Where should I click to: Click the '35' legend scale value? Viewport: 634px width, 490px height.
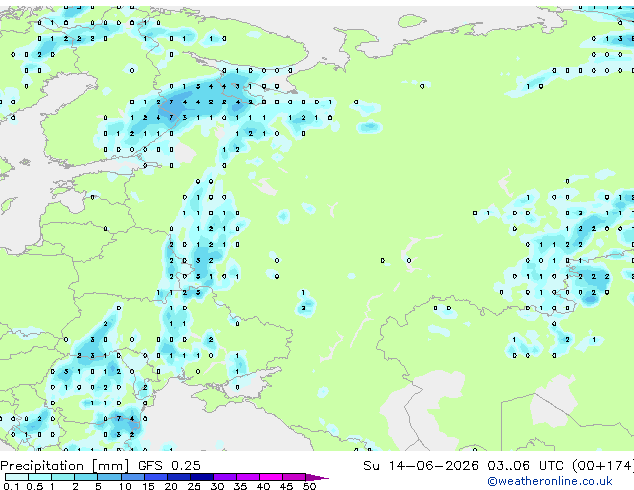coord(240,486)
